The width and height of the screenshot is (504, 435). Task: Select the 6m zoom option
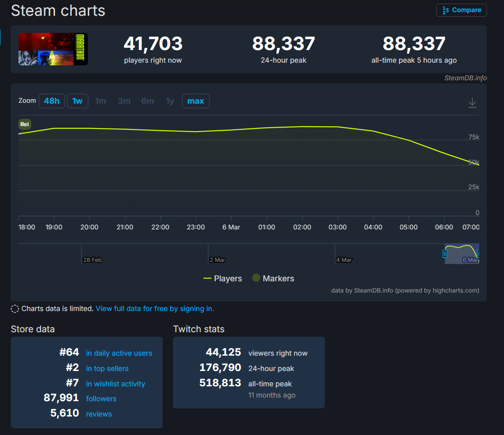(x=148, y=101)
